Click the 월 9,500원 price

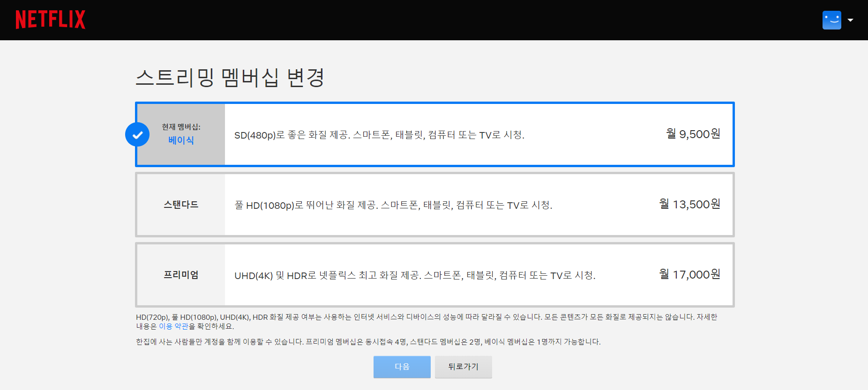pos(693,134)
